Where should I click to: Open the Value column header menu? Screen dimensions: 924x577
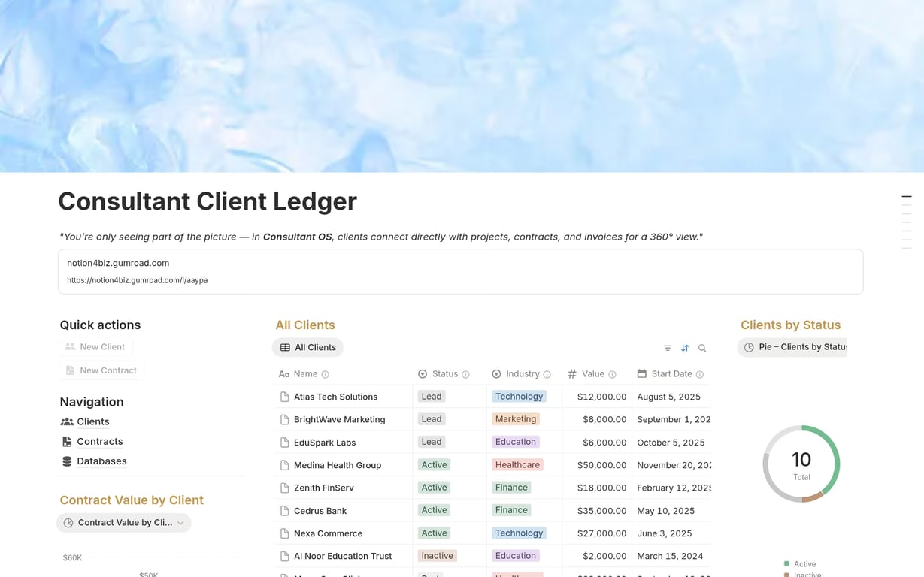click(x=593, y=374)
